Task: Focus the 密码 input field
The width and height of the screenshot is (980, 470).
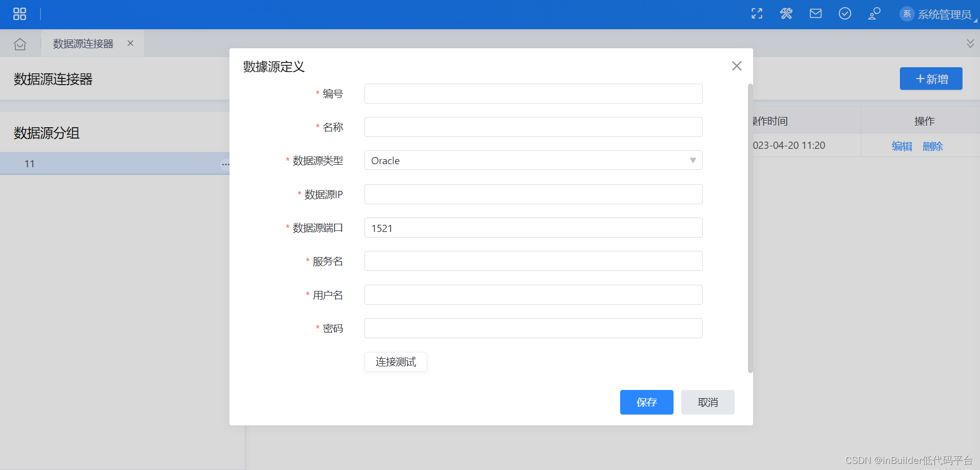Action: point(533,328)
